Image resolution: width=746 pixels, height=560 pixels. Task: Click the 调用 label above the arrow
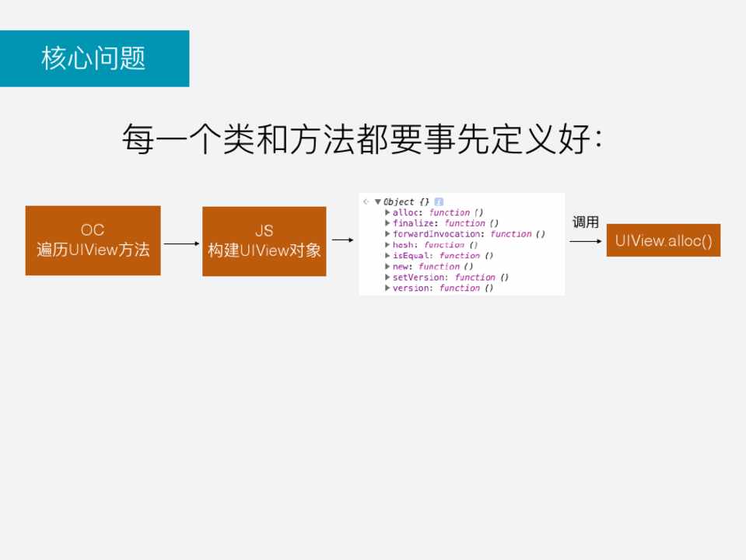(586, 222)
